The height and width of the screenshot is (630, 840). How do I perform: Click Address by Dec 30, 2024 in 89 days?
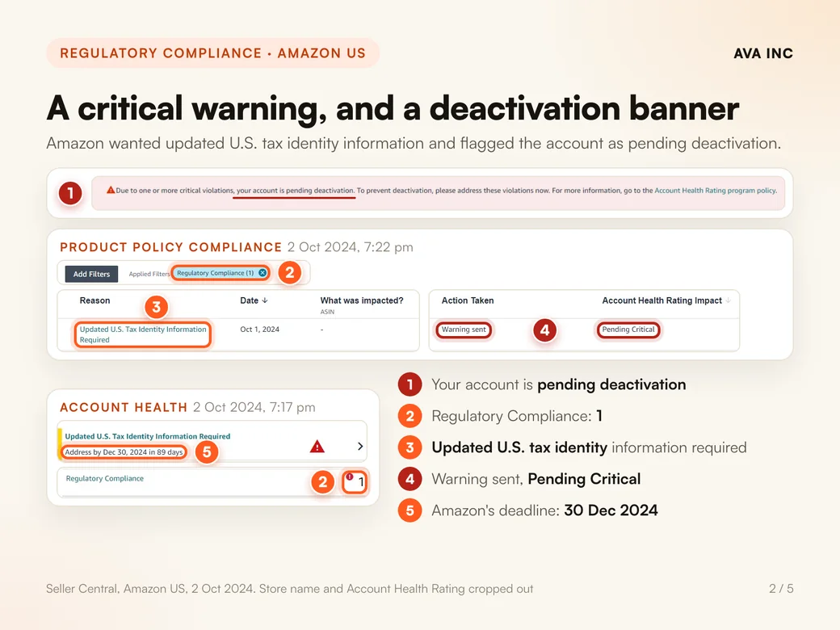coord(124,452)
